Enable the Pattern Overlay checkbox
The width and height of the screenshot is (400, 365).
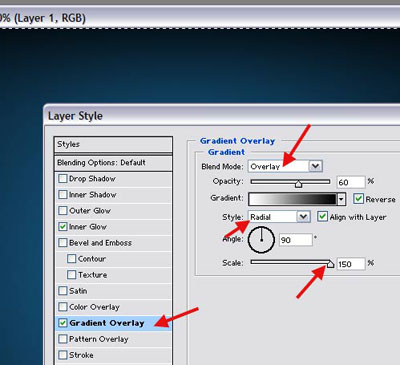point(63,339)
